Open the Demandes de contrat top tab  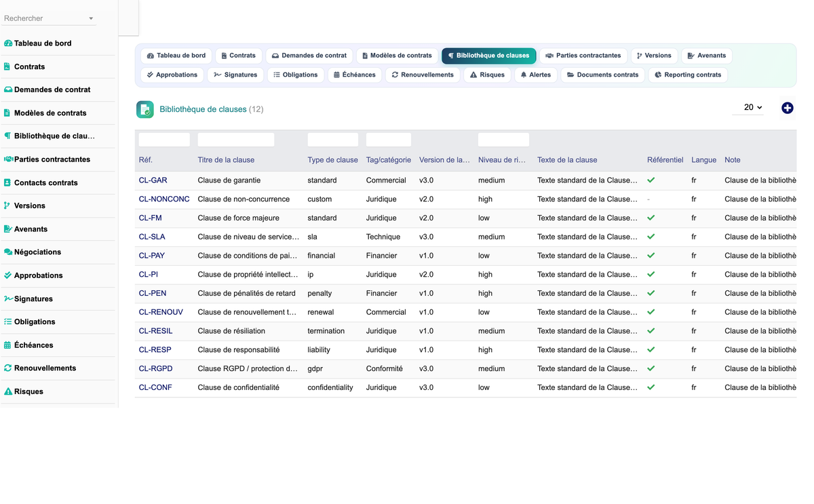(x=309, y=56)
